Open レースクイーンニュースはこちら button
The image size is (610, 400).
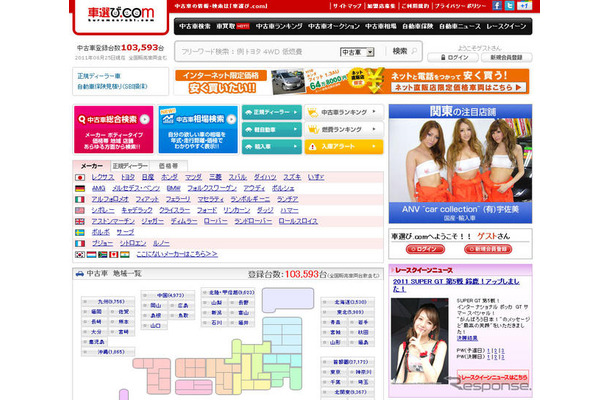[x=493, y=377]
